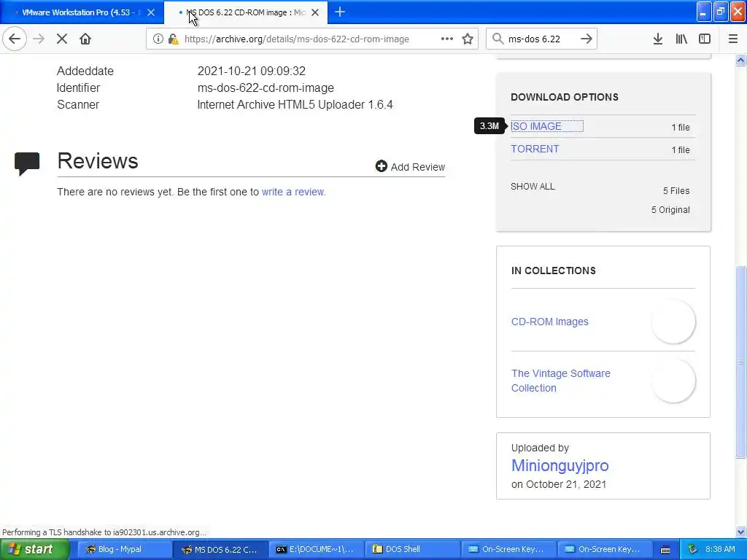
Task: Click the plus icon beside Add Review
Action: (x=381, y=166)
